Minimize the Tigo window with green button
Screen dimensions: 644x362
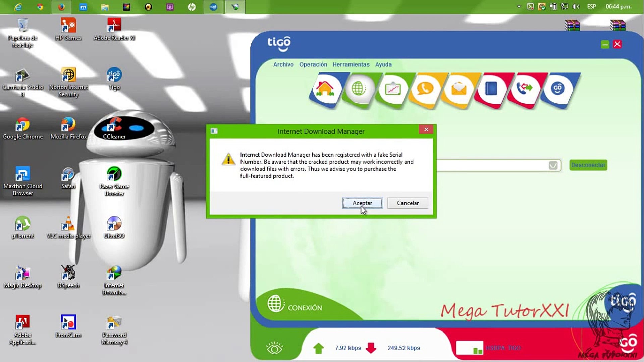(605, 44)
